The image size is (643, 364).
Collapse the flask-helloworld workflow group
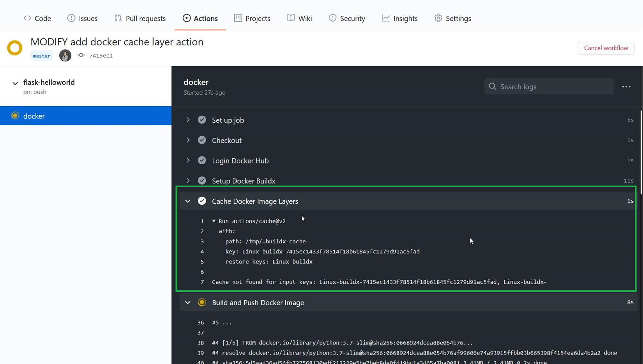pos(15,83)
